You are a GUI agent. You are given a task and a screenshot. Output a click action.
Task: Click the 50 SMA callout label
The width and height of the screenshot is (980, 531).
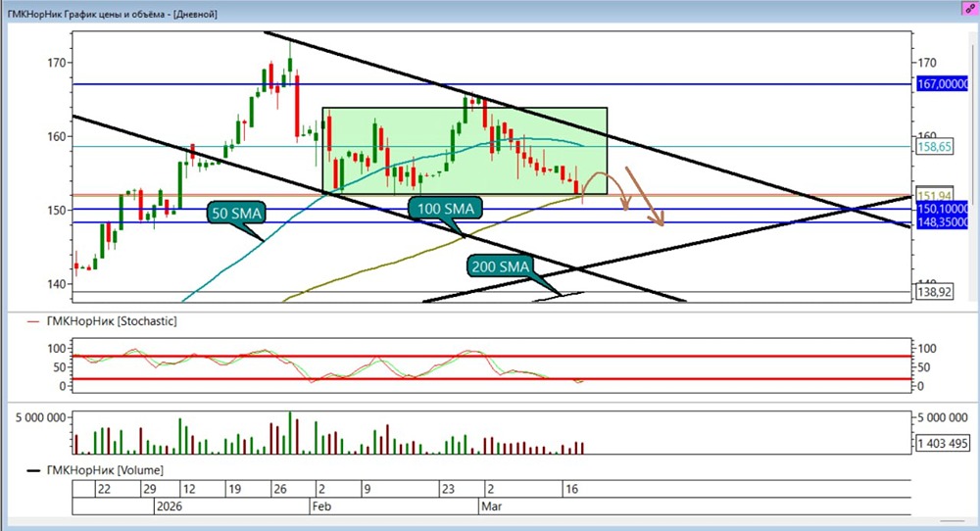(x=236, y=213)
